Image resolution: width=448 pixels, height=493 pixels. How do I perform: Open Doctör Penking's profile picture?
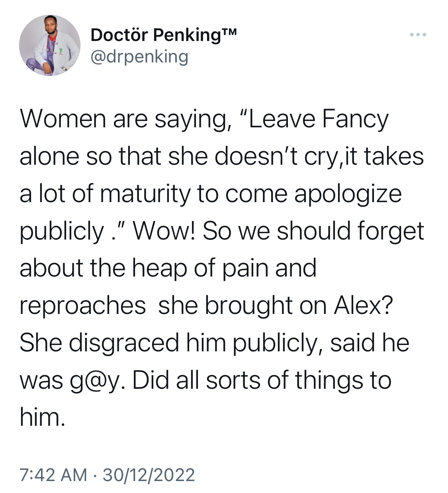50,45
